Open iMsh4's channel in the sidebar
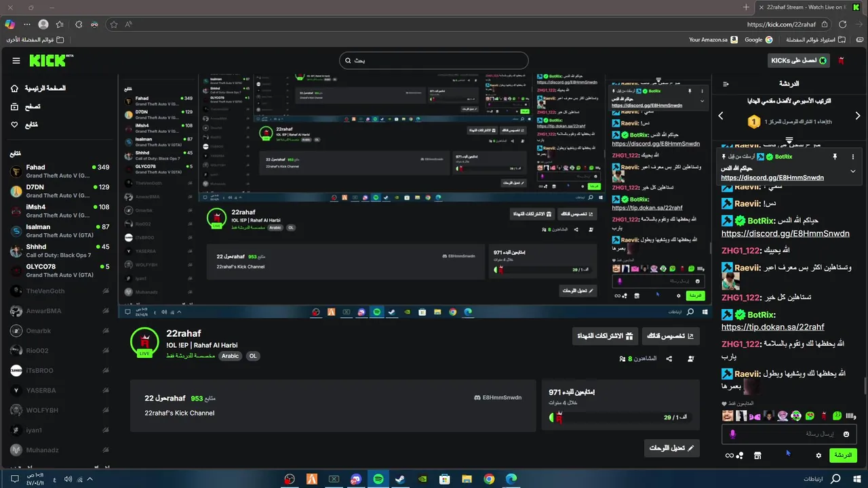 click(x=60, y=211)
